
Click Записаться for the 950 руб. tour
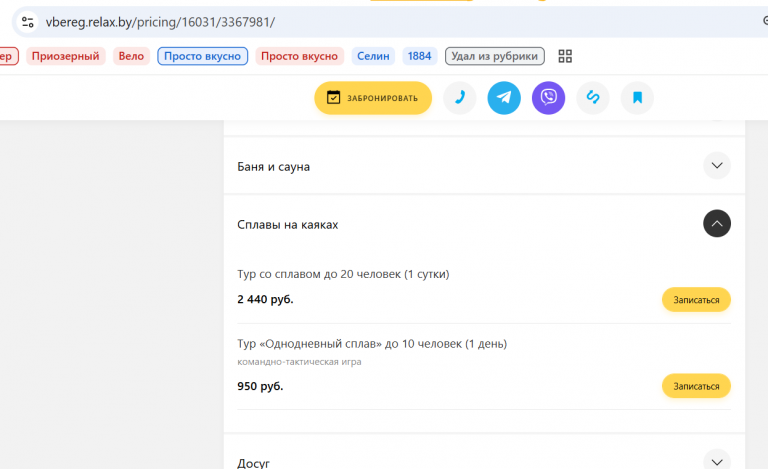[696, 386]
